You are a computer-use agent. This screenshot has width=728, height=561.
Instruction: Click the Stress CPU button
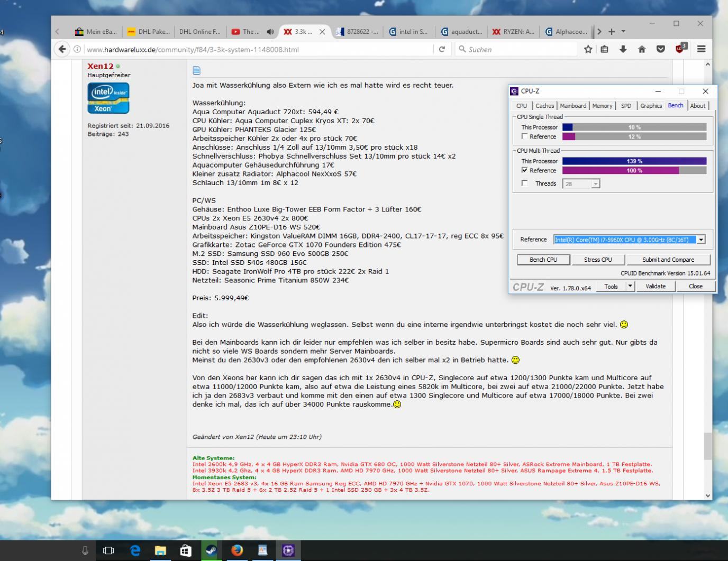click(598, 260)
